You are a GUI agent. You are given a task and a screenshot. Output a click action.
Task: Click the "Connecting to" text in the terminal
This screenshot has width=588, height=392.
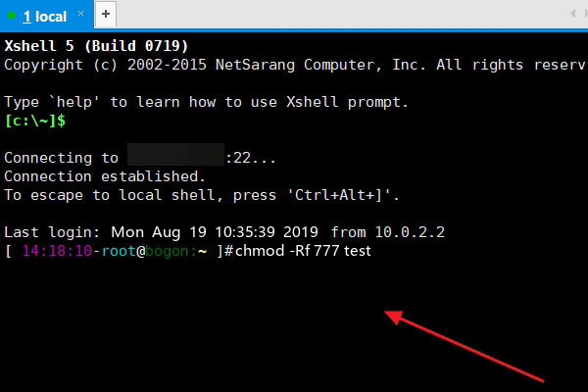click(x=61, y=158)
